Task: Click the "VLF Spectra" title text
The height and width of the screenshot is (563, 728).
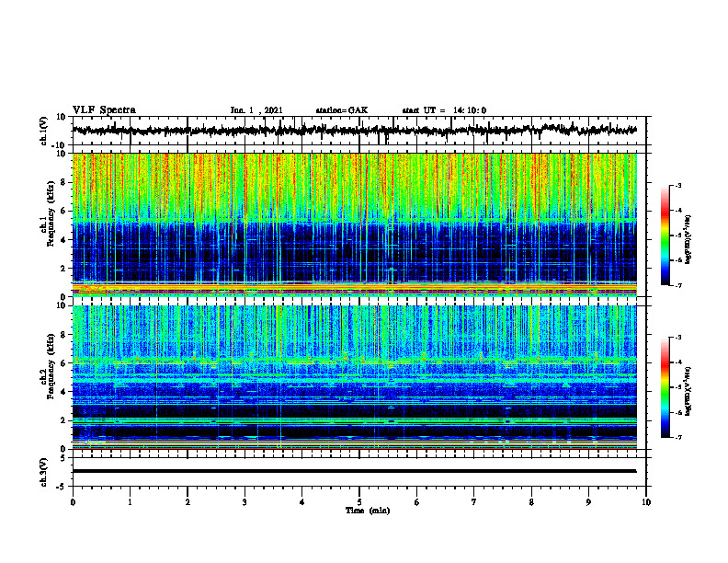Action: pos(104,110)
